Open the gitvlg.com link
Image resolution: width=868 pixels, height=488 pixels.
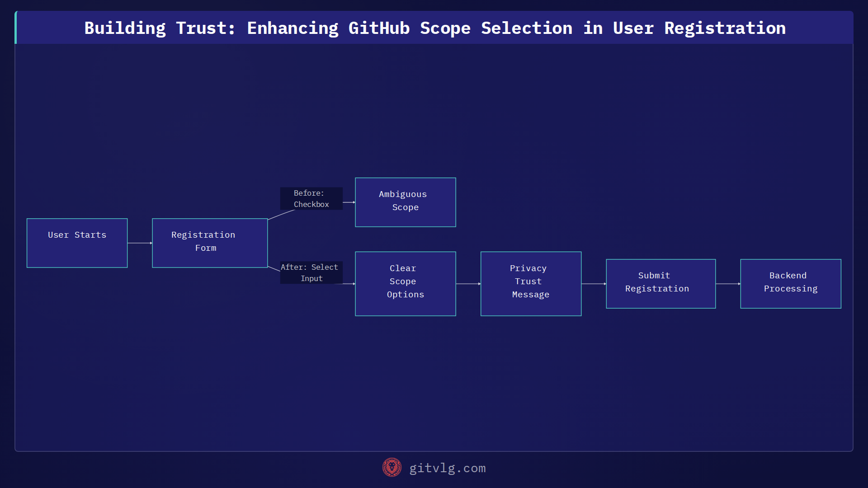click(x=447, y=468)
